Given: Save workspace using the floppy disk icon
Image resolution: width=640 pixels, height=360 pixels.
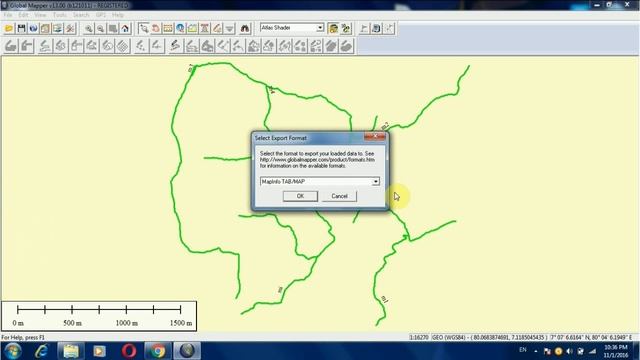Looking at the screenshot, I should [x=21, y=29].
